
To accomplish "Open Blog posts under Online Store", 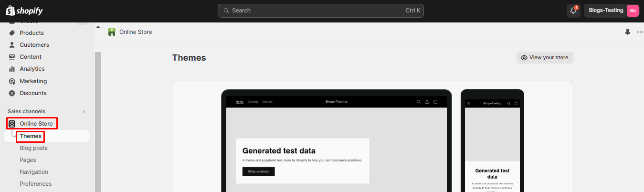I will point(33,148).
